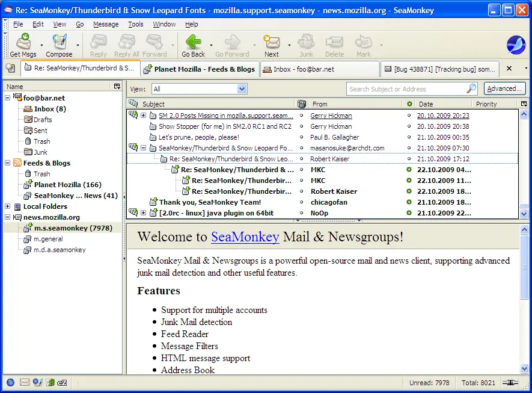Open the Window menu
The image size is (532, 393).
click(164, 24)
